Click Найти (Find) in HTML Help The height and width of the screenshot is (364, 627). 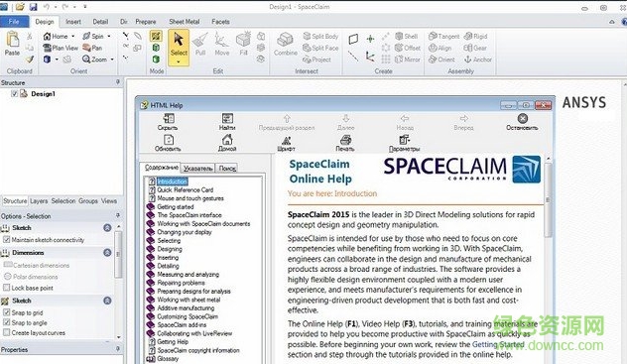tap(227, 122)
